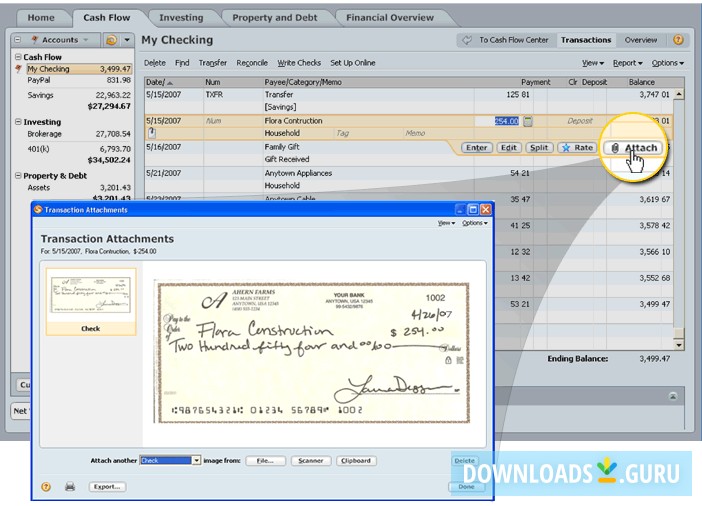Click register scrollbar down arrow

[679, 345]
